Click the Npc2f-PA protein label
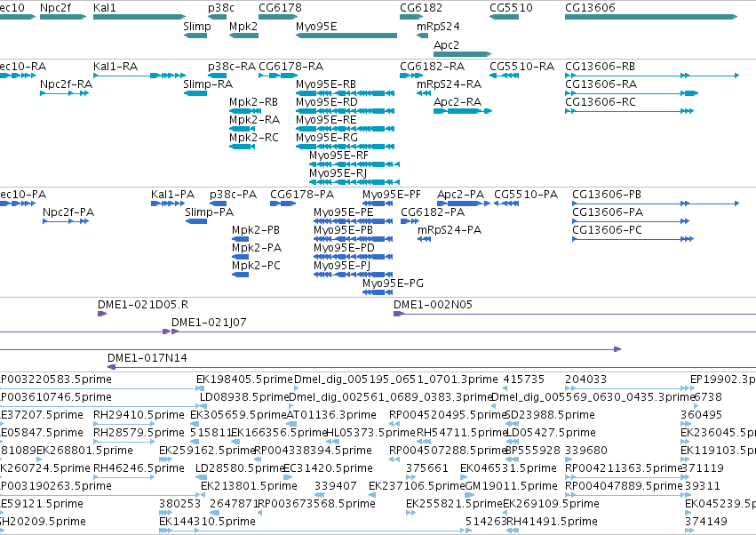 click(68, 212)
